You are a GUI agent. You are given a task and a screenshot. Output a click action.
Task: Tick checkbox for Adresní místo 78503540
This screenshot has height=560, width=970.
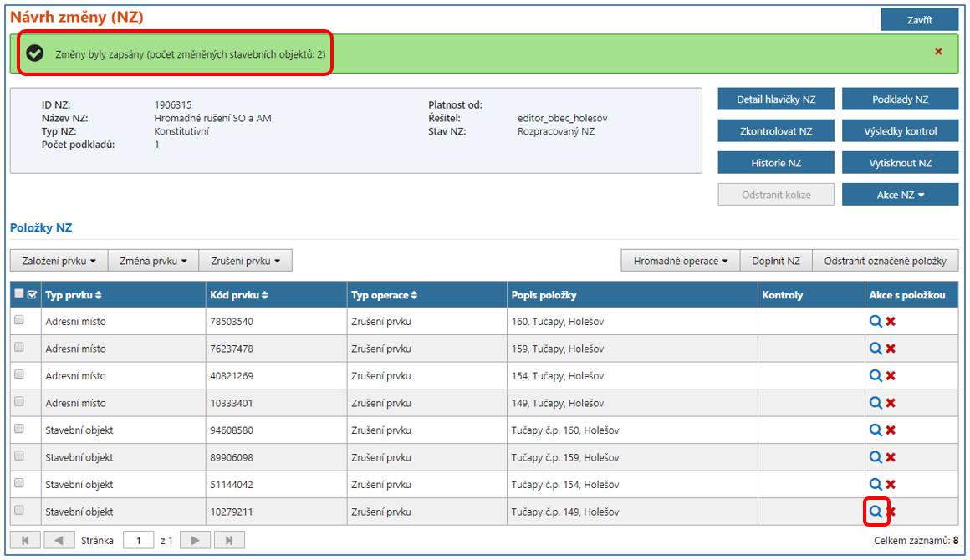pyautogui.click(x=19, y=320)
